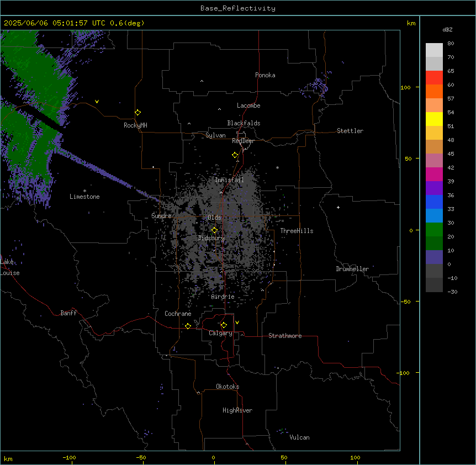476x465 pixels.
Task: Pick the light blue 30-33 dBZ swatch
Action: (x=434, y=216)
